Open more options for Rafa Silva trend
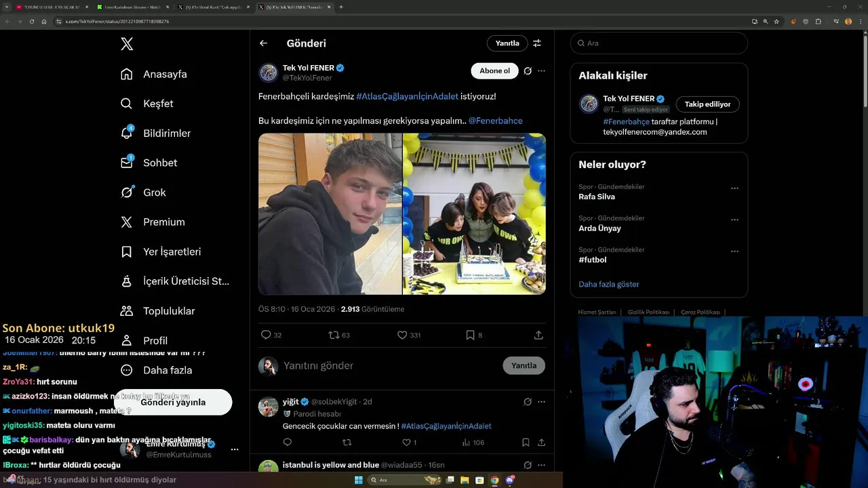Screen dimensions: 868x488 click(x=734, y=188)
